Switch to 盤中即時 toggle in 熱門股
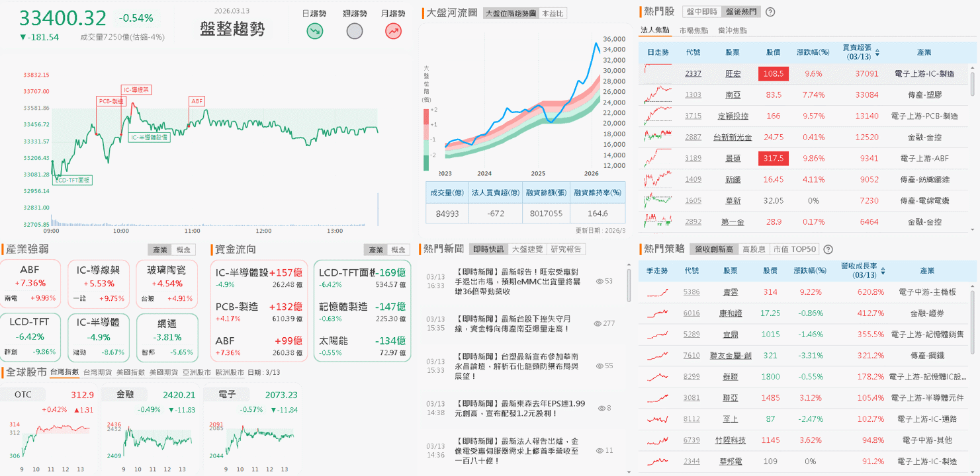 (701, 12)
